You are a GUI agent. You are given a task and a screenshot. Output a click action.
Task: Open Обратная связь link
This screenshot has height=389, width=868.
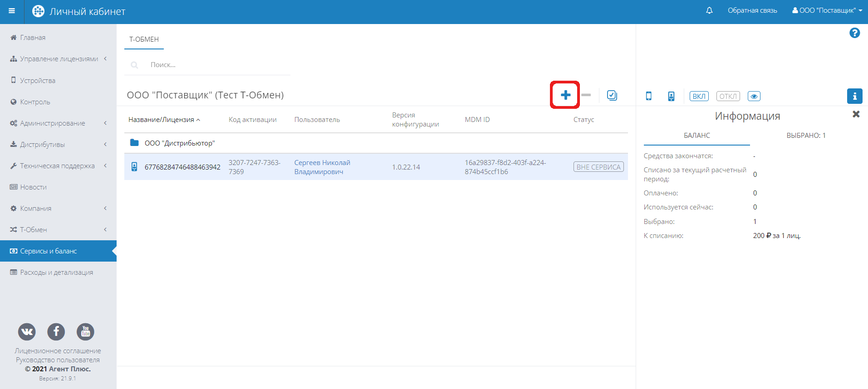[752, 10]
